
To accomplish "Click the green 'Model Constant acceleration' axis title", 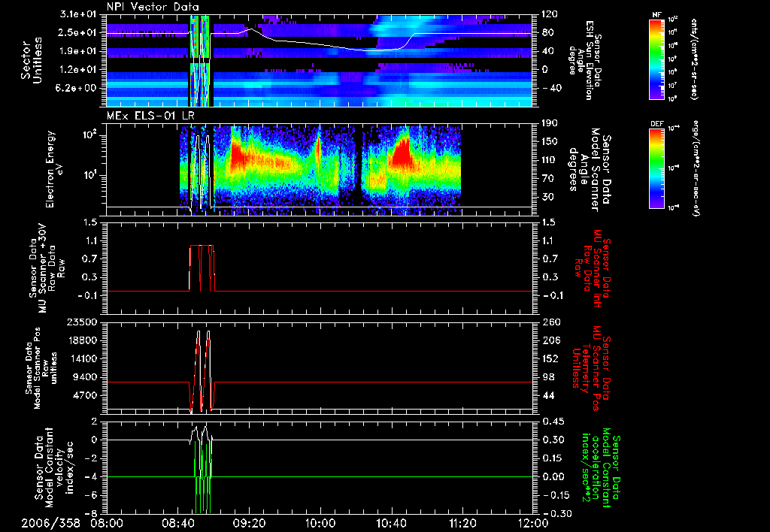I will (601, 467).
